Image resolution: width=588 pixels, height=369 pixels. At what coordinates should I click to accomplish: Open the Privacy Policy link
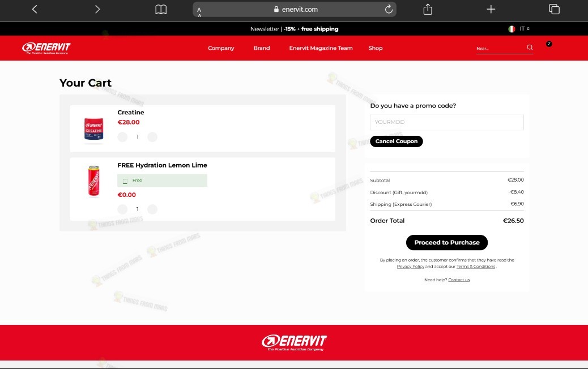click(x=410, y=267)
